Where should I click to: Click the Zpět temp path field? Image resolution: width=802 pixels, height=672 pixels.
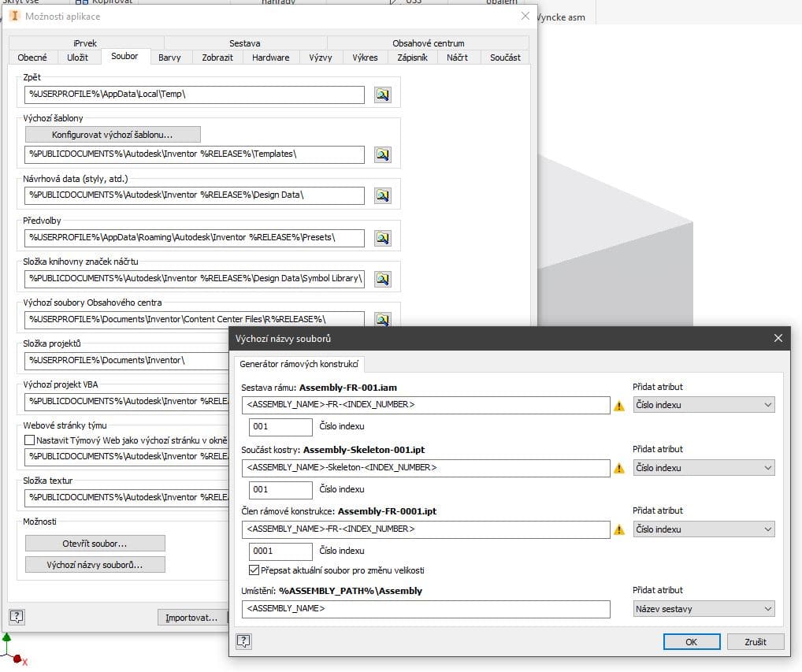point(195,95)
